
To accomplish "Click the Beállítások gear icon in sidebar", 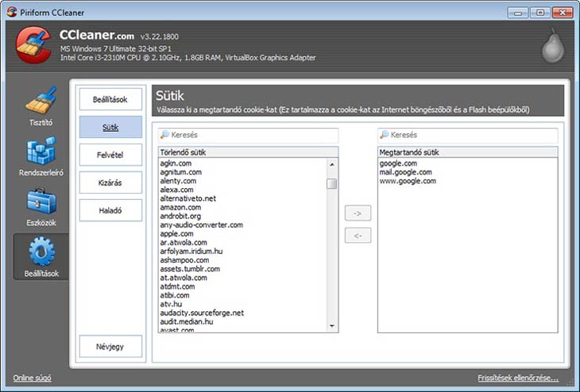I will coord(41,252).
